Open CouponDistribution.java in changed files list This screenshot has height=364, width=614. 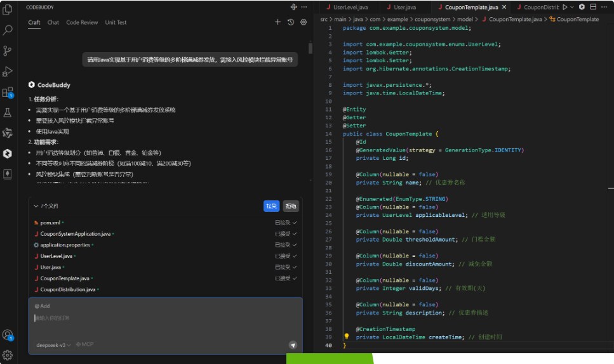[67, 290]
